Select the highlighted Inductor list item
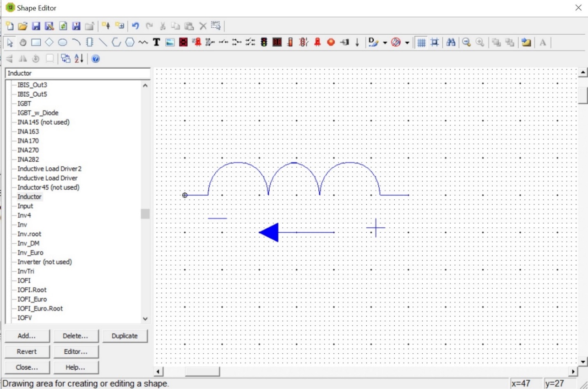This screenshot has height=389, width=588. tap(29, 197)
